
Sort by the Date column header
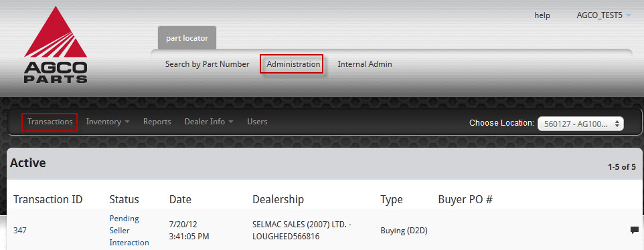click(x=180, y=200)
